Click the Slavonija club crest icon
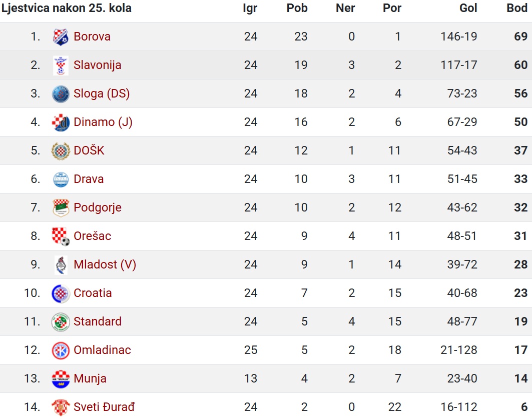Screen dimensions: 532x419 pos(61,65)
